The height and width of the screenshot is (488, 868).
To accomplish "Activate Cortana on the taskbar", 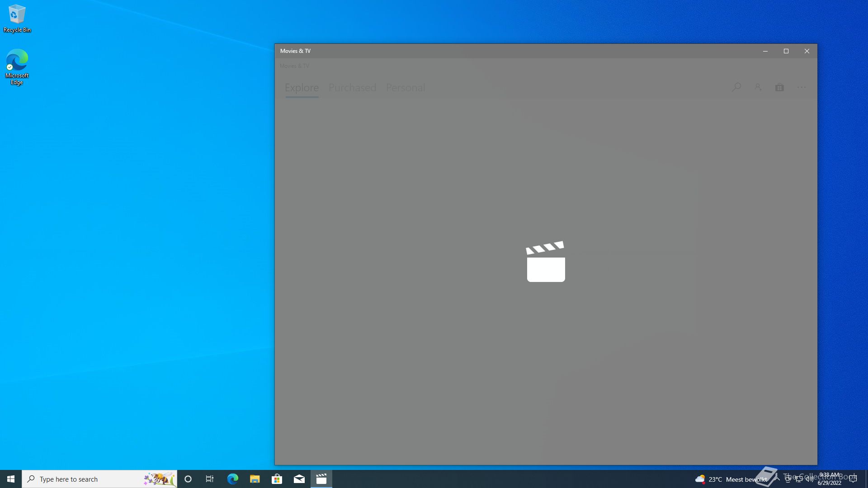I will coord(188,479).
